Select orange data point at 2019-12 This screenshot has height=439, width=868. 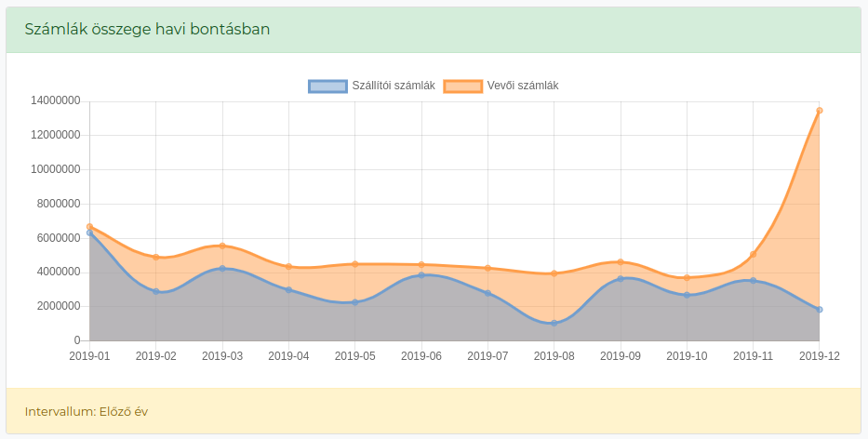[820, 111]
